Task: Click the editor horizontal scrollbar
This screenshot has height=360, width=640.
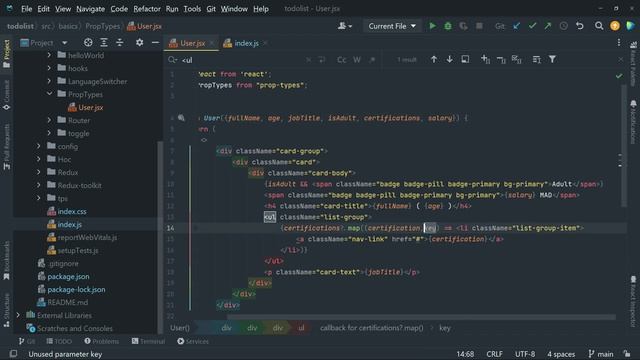Action: click(x=421, y=317)
